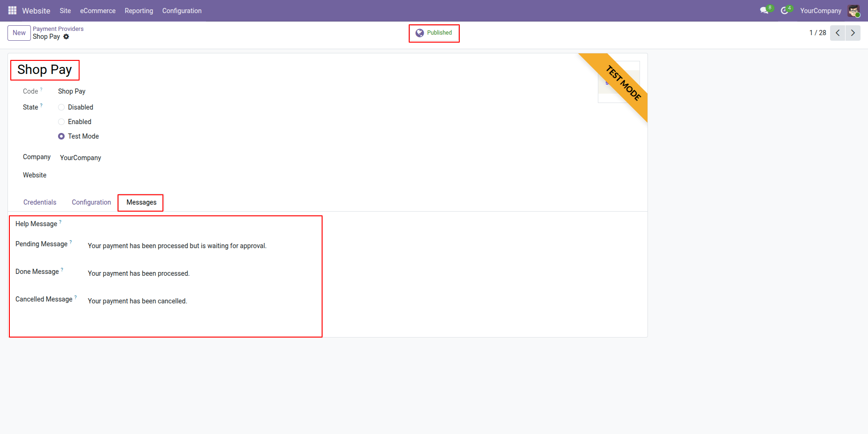Open the Site menu
Screen dimensions: 868x434
pos(65,11)
